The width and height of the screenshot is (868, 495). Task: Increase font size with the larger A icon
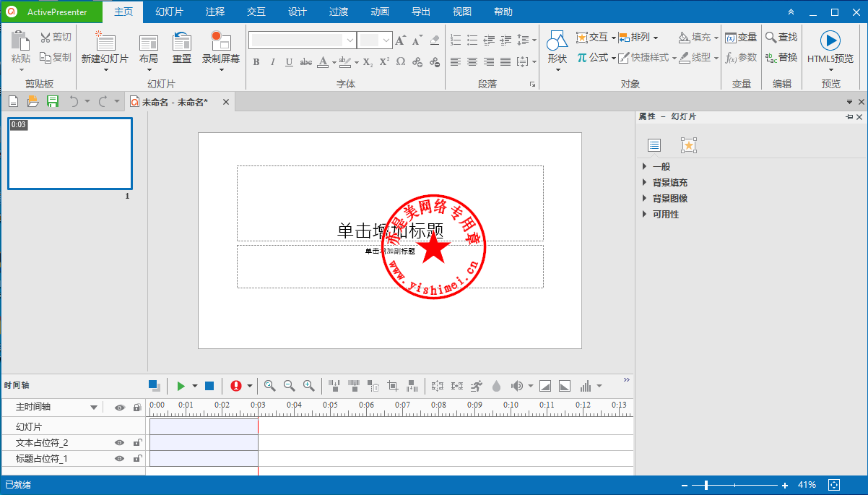[400, 40]
